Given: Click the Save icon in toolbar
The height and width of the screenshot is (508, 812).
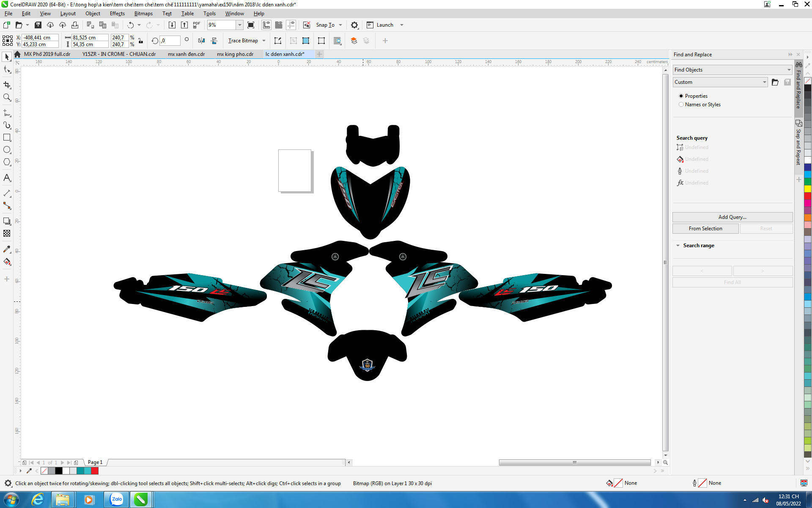Looking at the screenshot, I should [38, 25].
